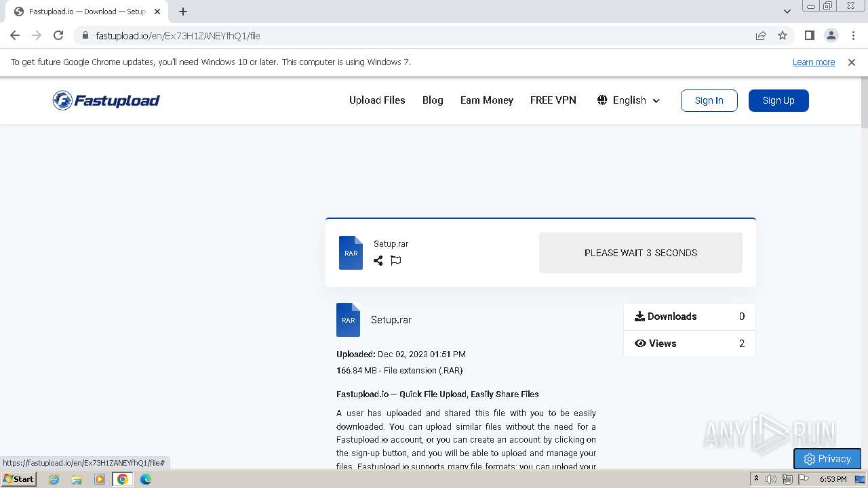868x488 pixels.
Task: Expand the English language dropdown
Action: pyautogui.click(x=629, y=100)
